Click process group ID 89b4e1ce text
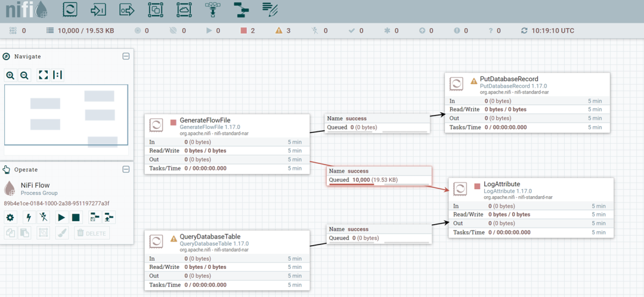 [57, 203]
